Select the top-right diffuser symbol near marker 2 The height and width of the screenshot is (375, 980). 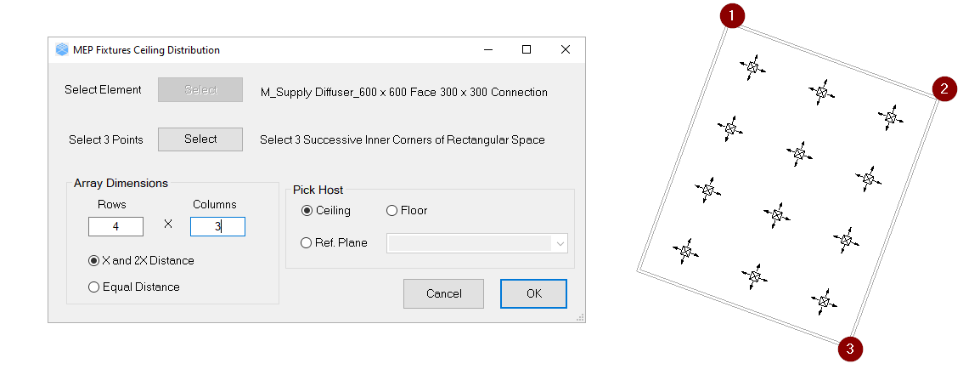pyautogui.click(x=890, y=116)
